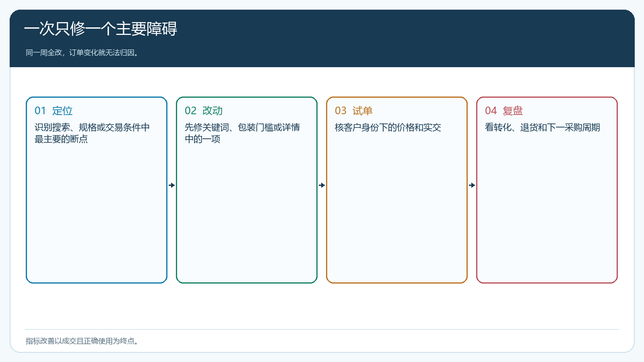This screenshot has width=644, height=362.
Task: Select the text 先修关键词、包装门槛或详情中的一项
Action: (x=242, y=133)
